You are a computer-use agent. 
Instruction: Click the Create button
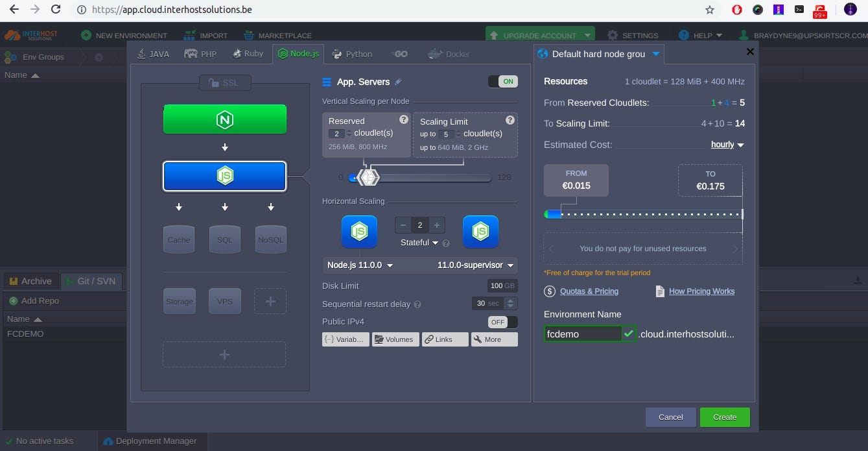pyautogui.click(x=725, y=417)
